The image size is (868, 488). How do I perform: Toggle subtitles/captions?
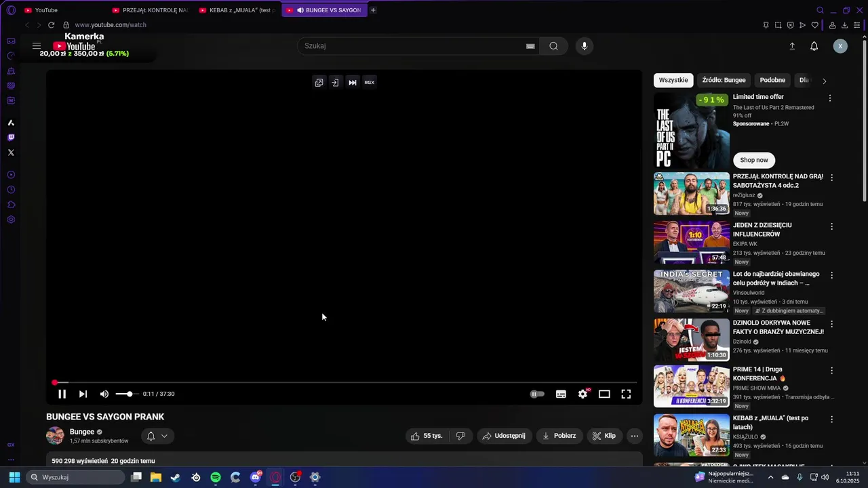click(x=561, y=394)
